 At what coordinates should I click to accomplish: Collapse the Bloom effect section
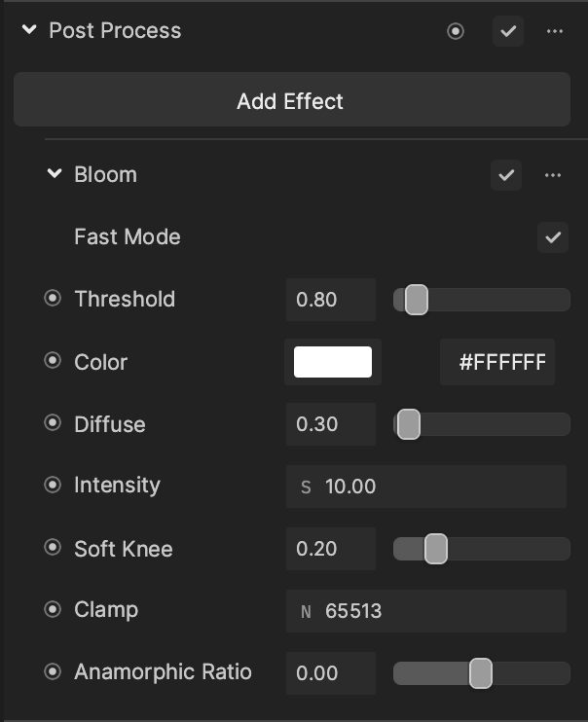tap(55, 174)
